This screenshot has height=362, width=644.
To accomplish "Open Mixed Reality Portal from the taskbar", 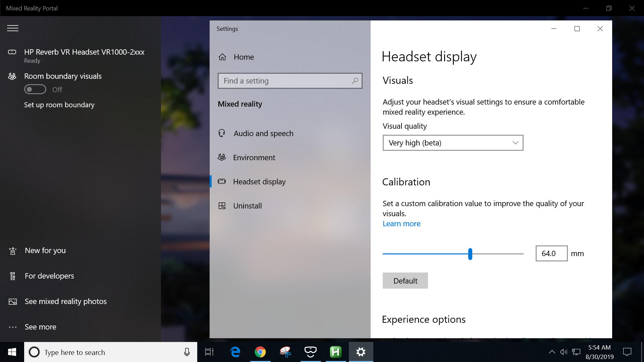I will 311,352.
